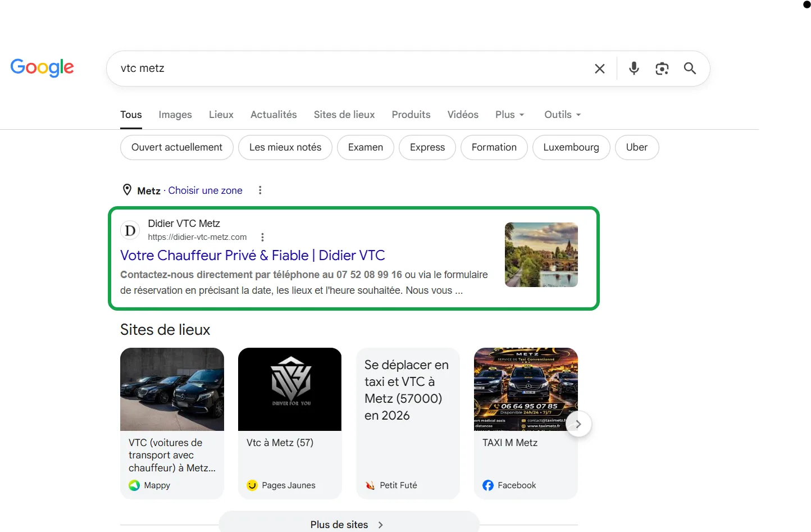Viewport: 811px width, 532px height.
Task: Open the Mappy VTC card image with black cars
Action: 172,389
